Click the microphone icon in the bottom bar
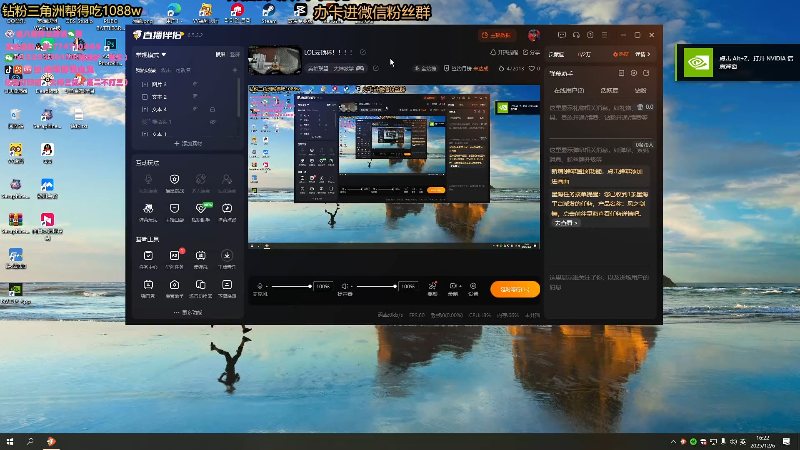This screenshot has width=800, height=450. click(259, 286)
